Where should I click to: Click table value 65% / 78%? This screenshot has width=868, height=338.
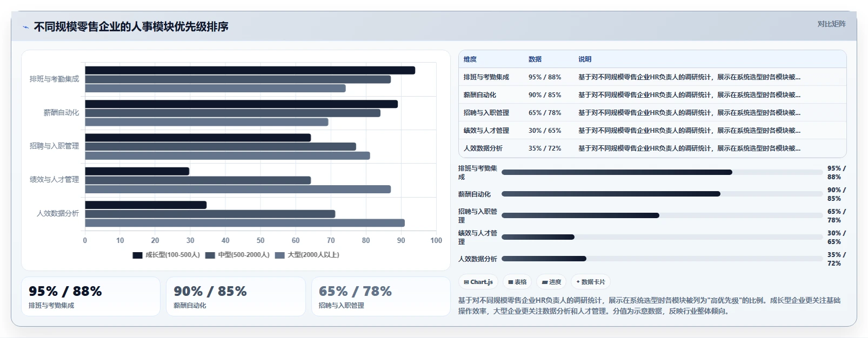point(545,113)
